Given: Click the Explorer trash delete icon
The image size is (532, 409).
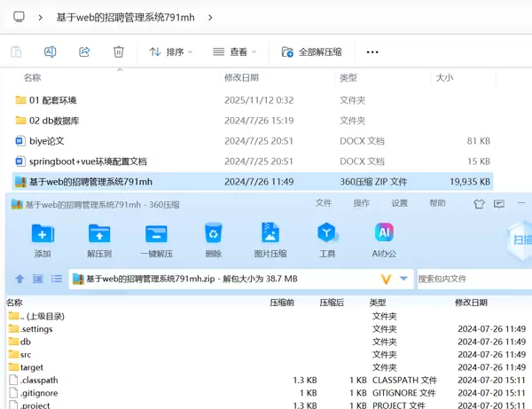Looking at the screenshot, I should pyautogui.click(x=119, y=52).
